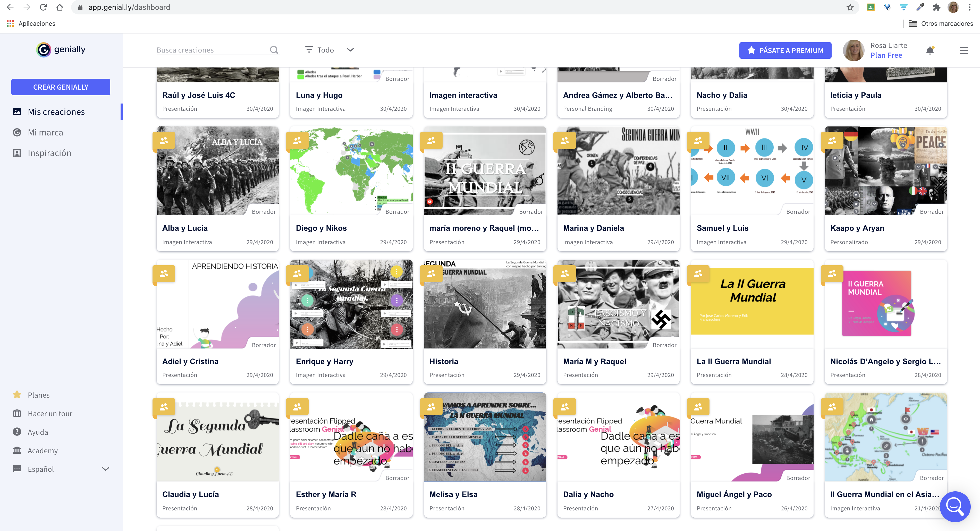Click the browser reload icon
This screenshot has width=980, height=531.
click(x=43, y=7)
